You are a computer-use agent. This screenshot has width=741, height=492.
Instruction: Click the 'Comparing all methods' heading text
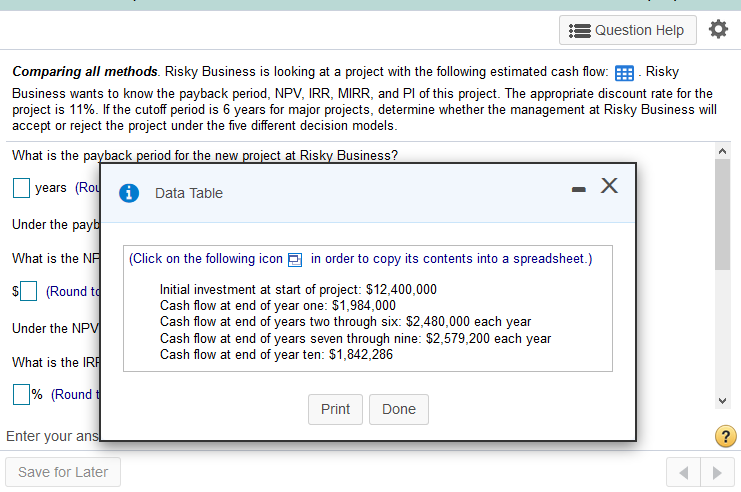(x=85, y=72)
